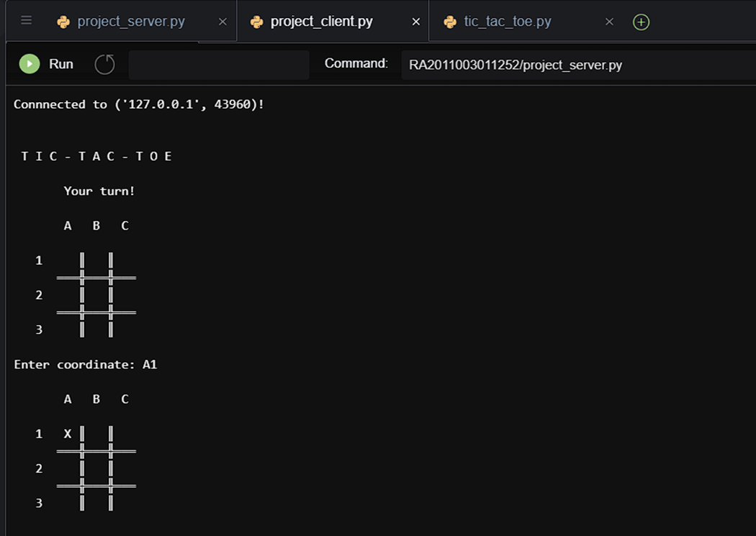Click the circular rerun icon
The height and width of the screenshot is (536, 756).
[104, 64]
